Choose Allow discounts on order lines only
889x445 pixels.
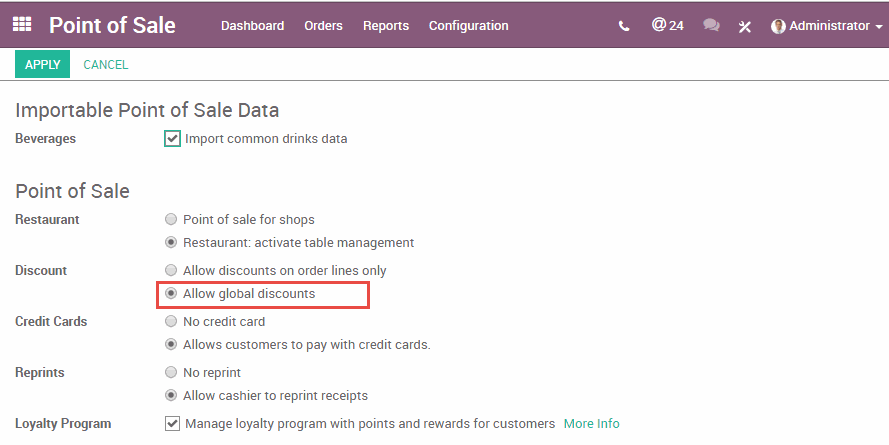(x=172, y=271)
